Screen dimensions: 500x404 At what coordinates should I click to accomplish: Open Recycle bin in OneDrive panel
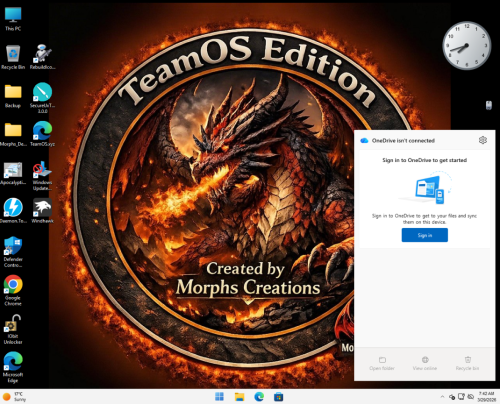click(467, 363)
